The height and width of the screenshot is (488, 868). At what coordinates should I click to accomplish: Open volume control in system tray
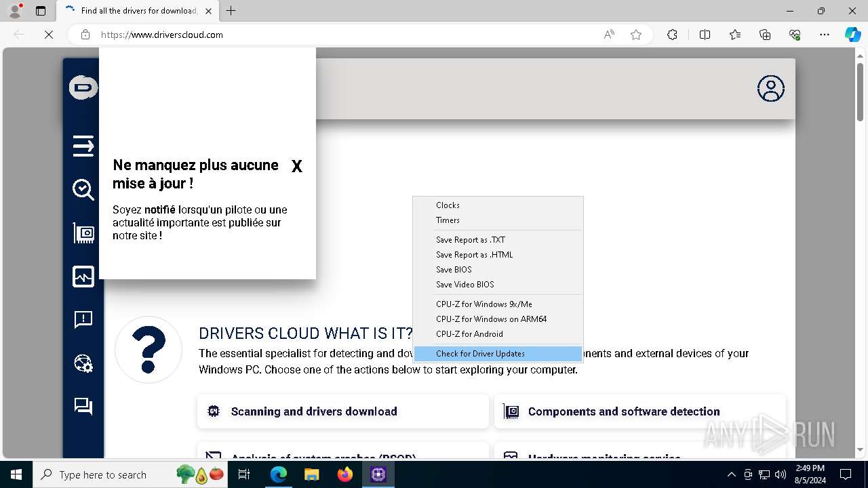[781, 474]
